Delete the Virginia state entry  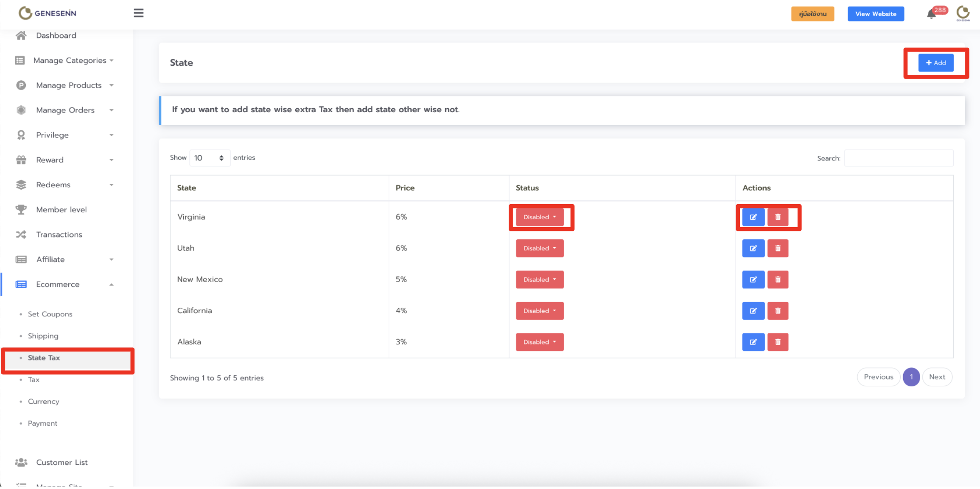coord(778,217)
